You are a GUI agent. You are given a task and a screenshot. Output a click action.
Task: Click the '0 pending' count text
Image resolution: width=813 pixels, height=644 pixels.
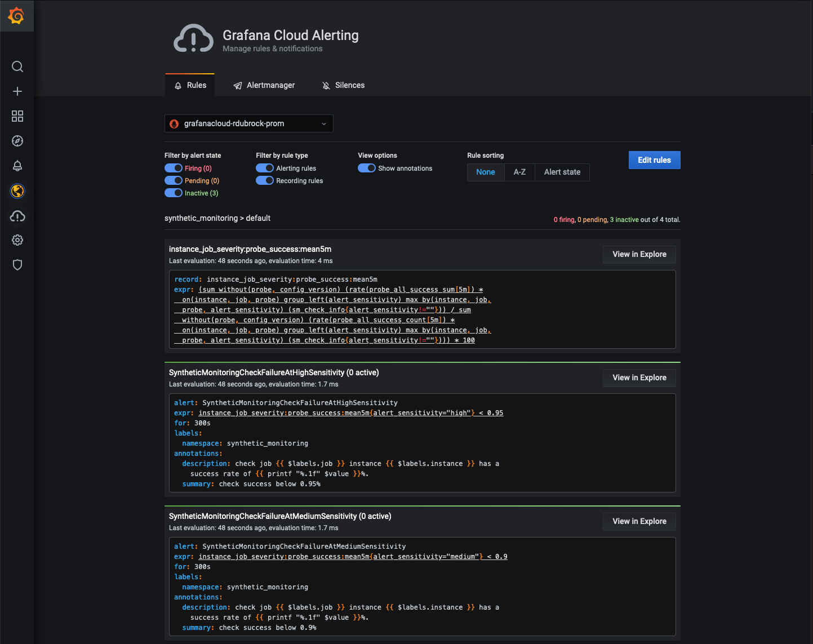[x=593, y=220]
